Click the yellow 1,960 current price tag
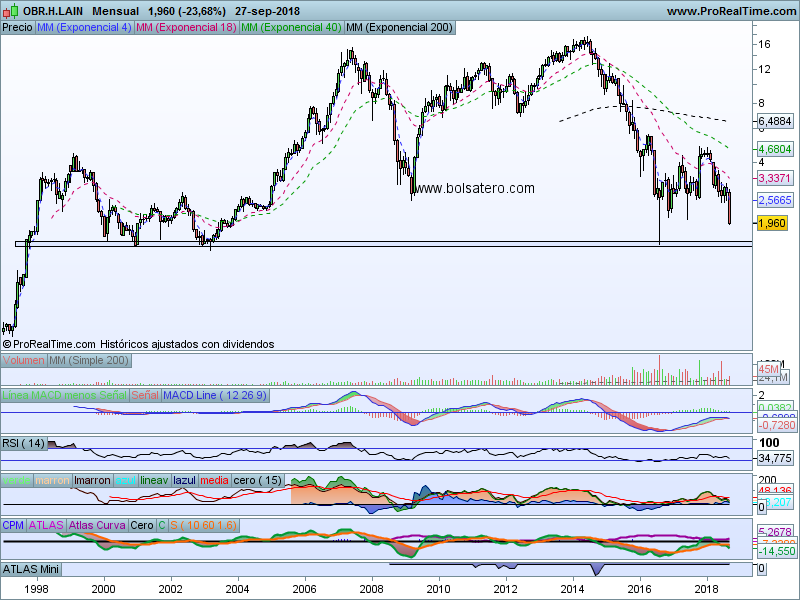The height and width of the screenshot is (600, 800). pyautogui.click(x=773, y=223)
